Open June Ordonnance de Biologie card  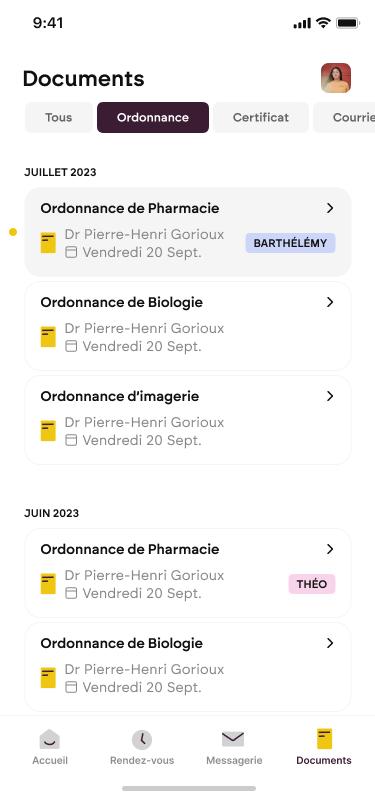[x=188, y=667]
